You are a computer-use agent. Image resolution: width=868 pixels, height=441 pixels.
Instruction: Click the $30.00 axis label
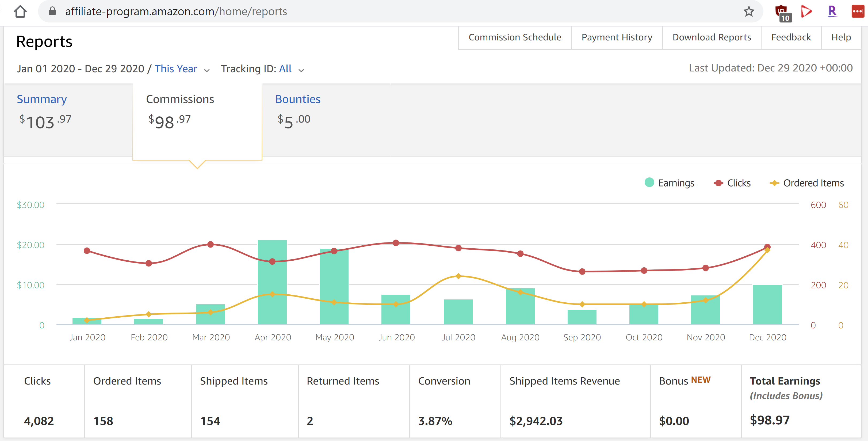[x=30, y=205]
